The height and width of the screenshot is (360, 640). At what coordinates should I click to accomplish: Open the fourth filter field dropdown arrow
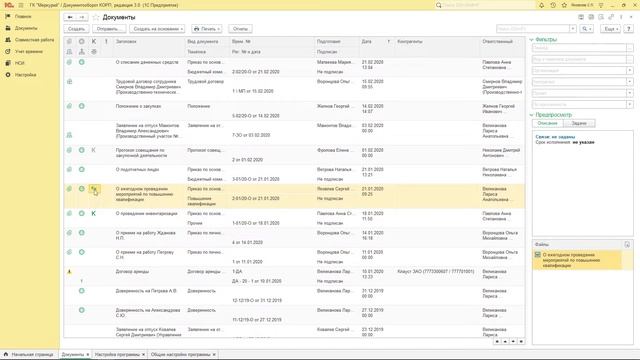click(x=630, y=82)
